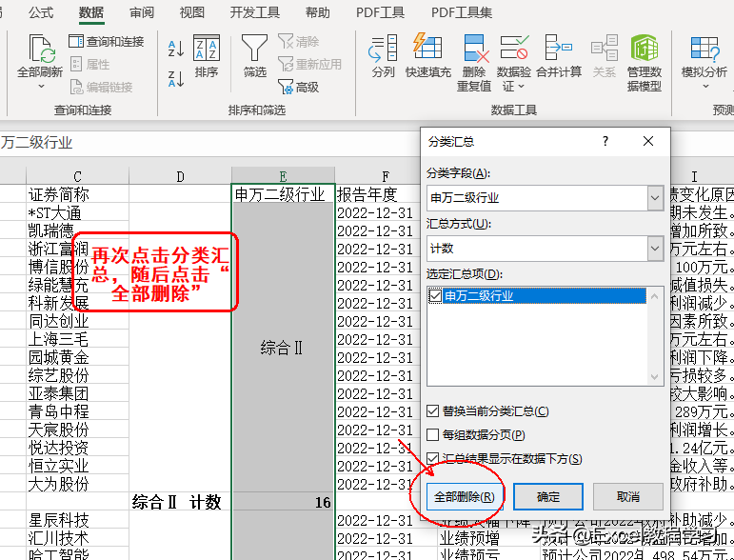The image size is (734, 560).
Task: Toggle 替换当前分类汇总 checkbox
Action: (432, 411)
